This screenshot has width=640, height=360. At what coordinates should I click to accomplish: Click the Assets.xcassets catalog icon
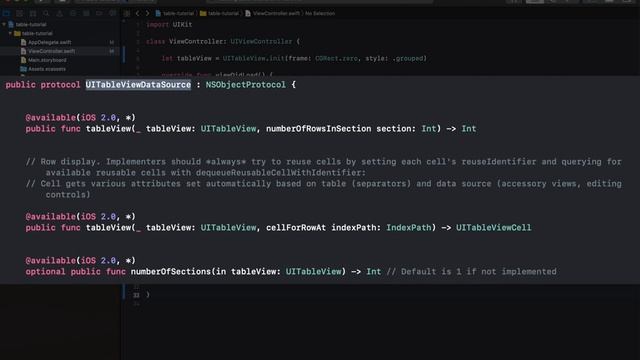(23, 69)
